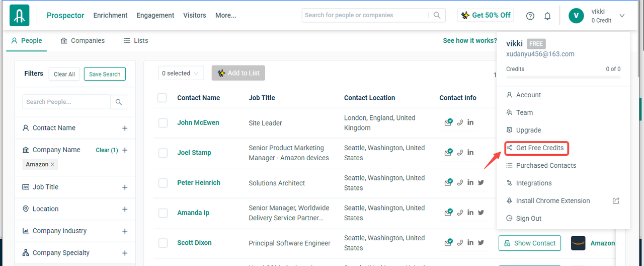Click the Save Search button

coord(105,74)
